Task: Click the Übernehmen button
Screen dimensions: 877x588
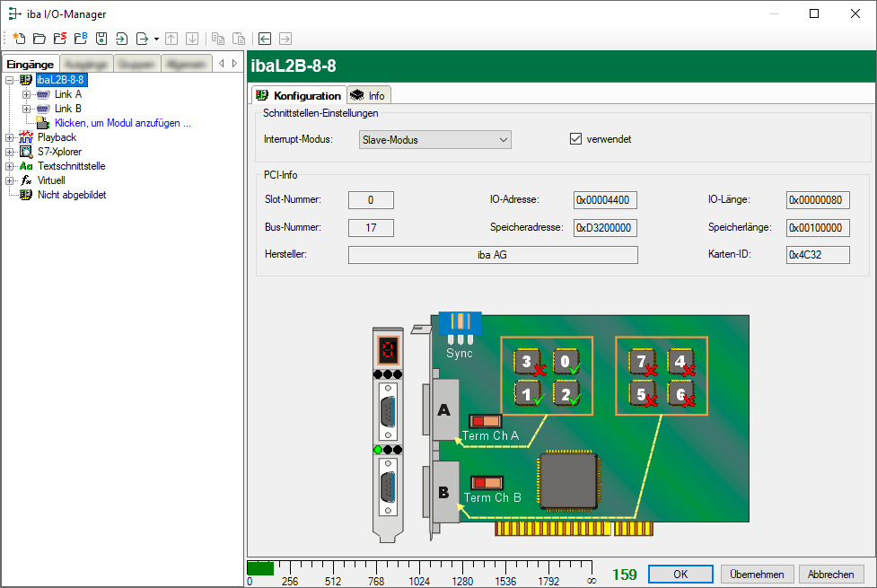Action: 757,575
